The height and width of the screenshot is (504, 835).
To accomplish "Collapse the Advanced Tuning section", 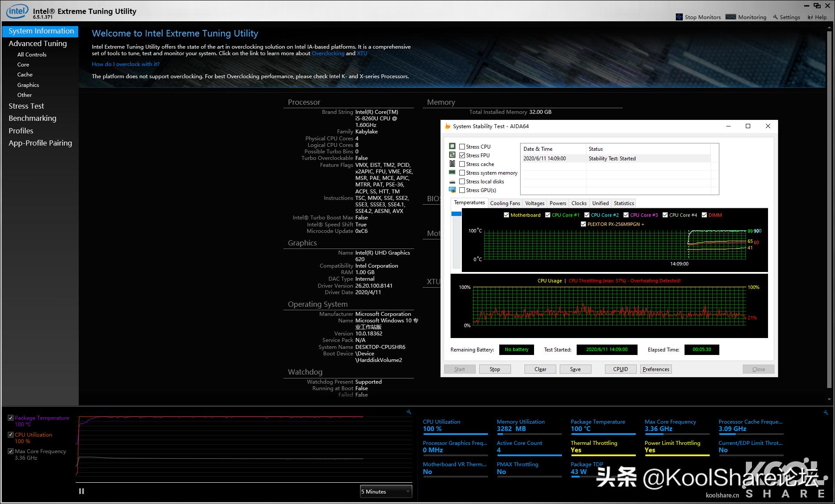I will tap(38, 43).
